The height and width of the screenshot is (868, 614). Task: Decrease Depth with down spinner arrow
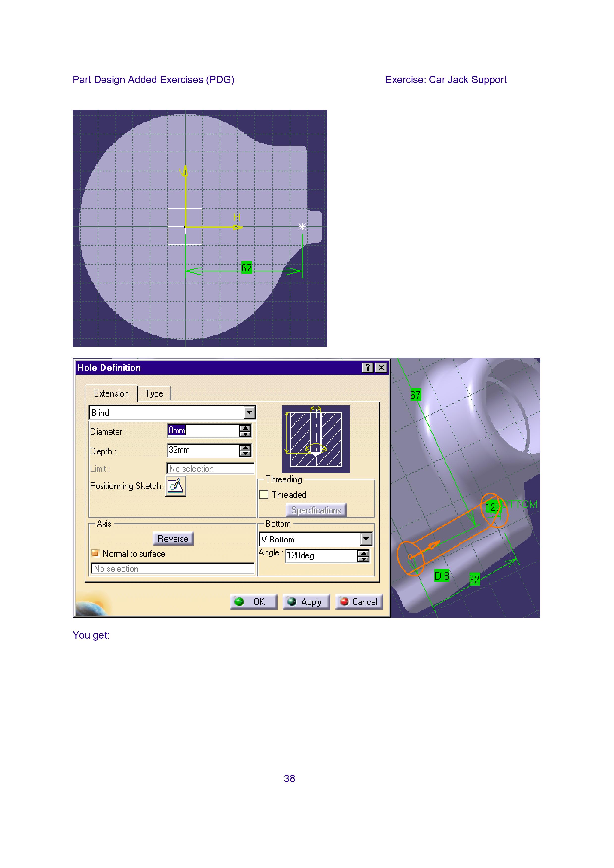[245, 453]
